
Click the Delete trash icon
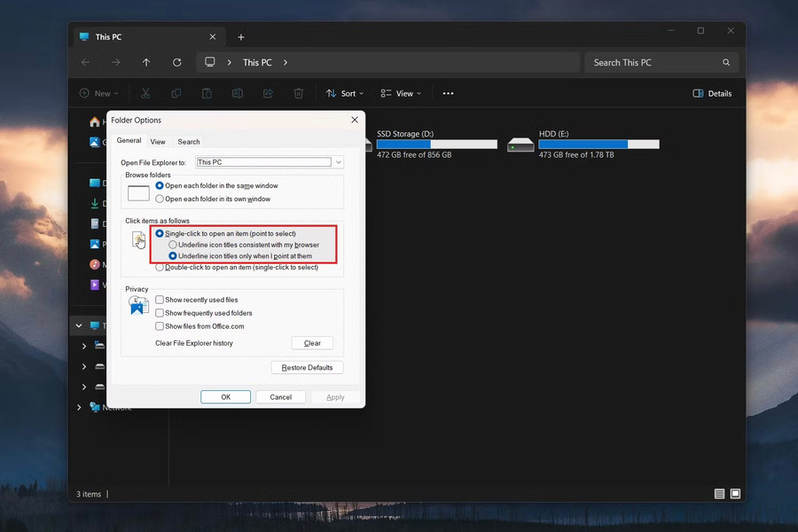(299, 93)
